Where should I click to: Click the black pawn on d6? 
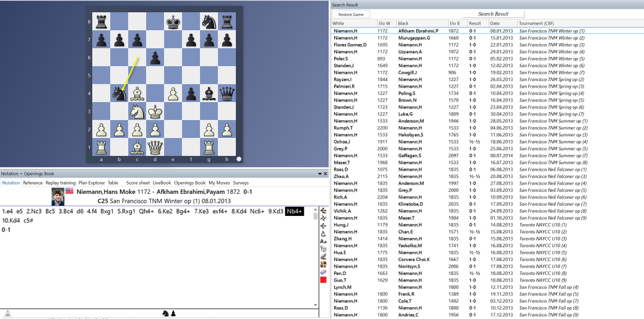coord(156,58)
